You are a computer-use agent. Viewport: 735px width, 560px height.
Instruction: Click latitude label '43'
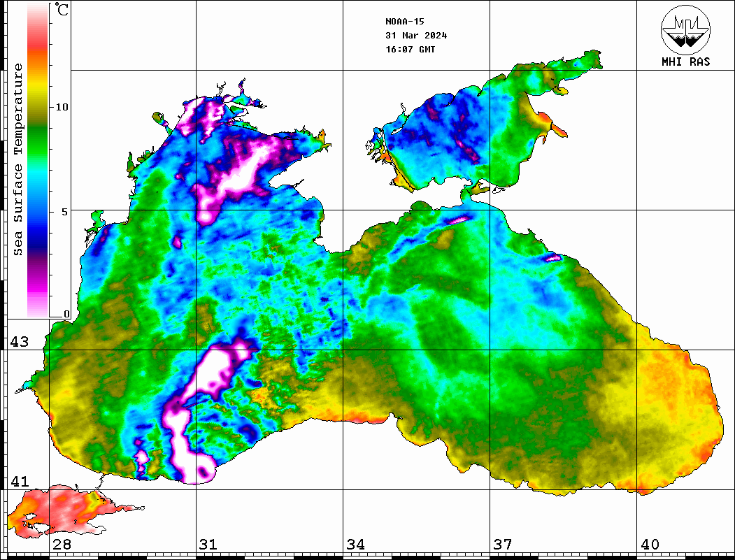pos(20,342)
